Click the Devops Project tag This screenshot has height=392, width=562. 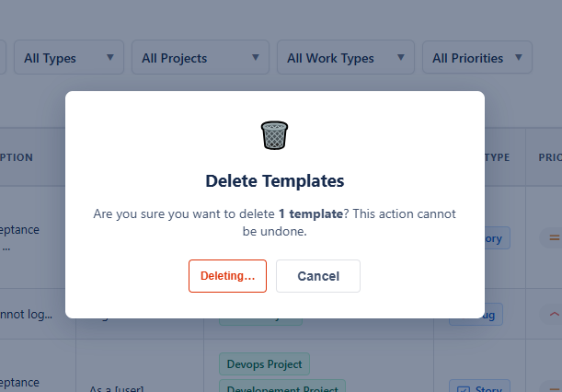click(x=265, y=364)
